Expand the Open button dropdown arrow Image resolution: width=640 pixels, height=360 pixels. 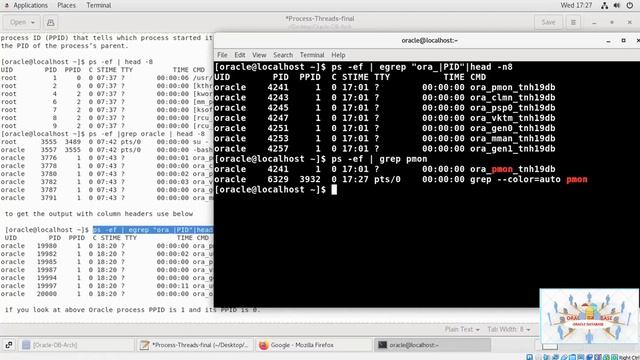click(33, 22)
